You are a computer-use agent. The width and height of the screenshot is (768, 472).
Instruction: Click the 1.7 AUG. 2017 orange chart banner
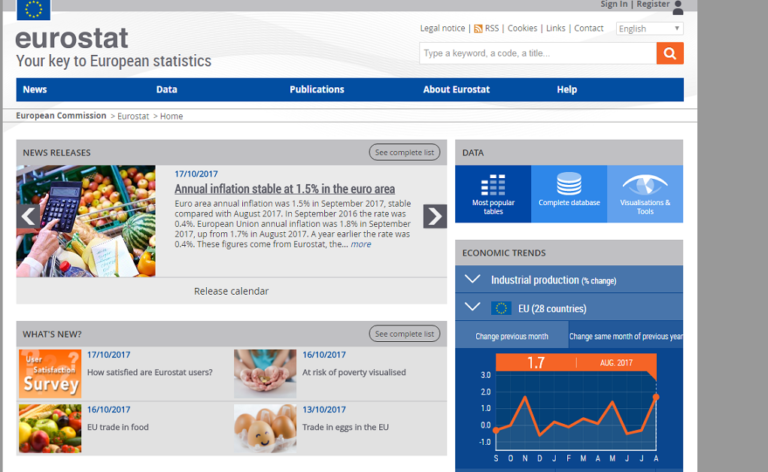(x=576, y=363)
